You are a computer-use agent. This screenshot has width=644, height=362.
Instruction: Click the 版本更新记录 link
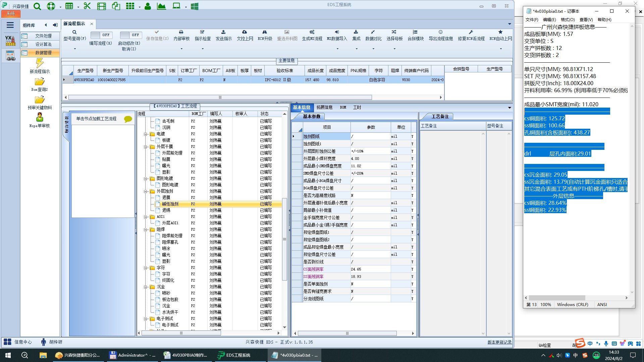pyautogui.click(x=499, y=342)
